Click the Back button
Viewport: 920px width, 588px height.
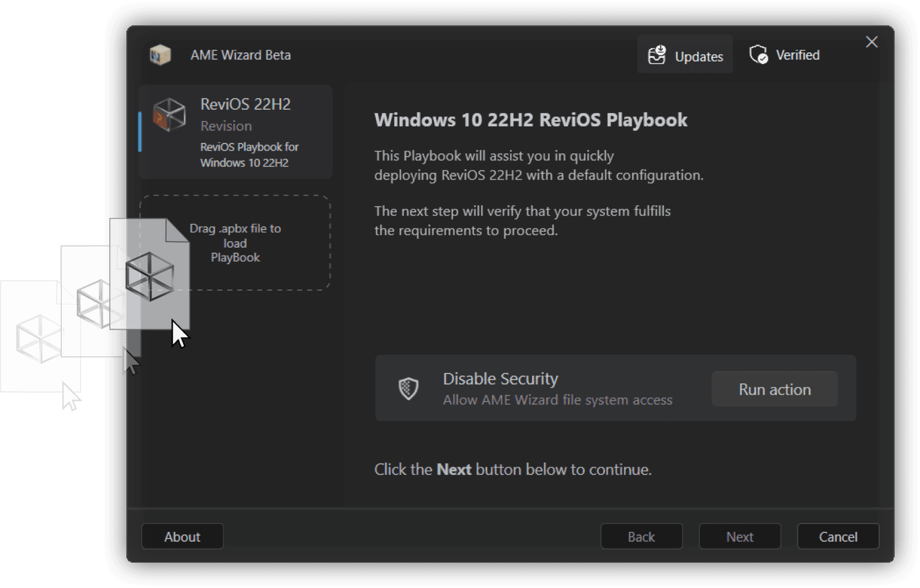click(641, 537)
